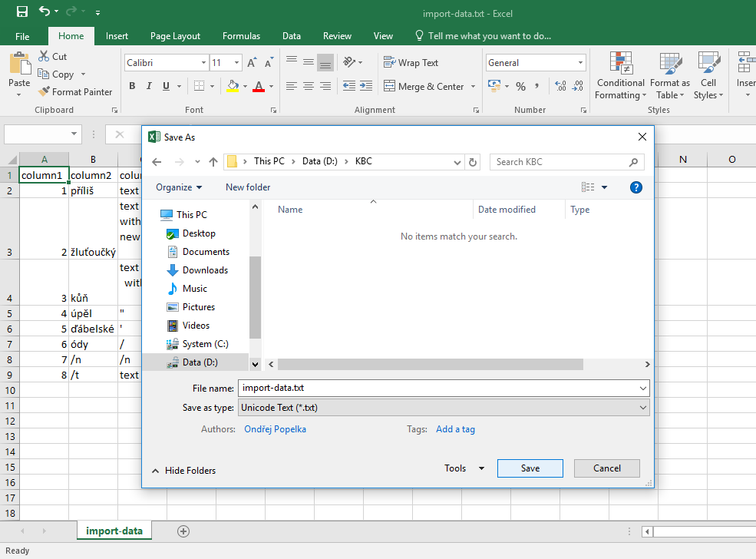Screen dimensions: 756x559
Task: Click the Save icon in quick access toolbar
Action: pos(21,12)
